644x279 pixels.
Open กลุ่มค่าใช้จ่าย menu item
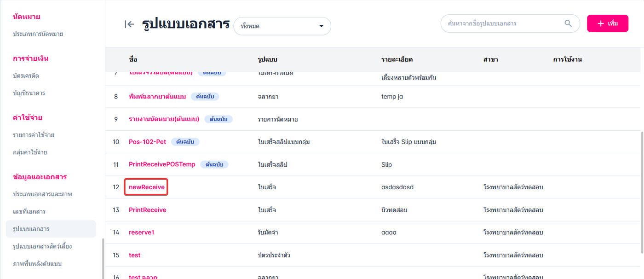[x=30, y=152]
